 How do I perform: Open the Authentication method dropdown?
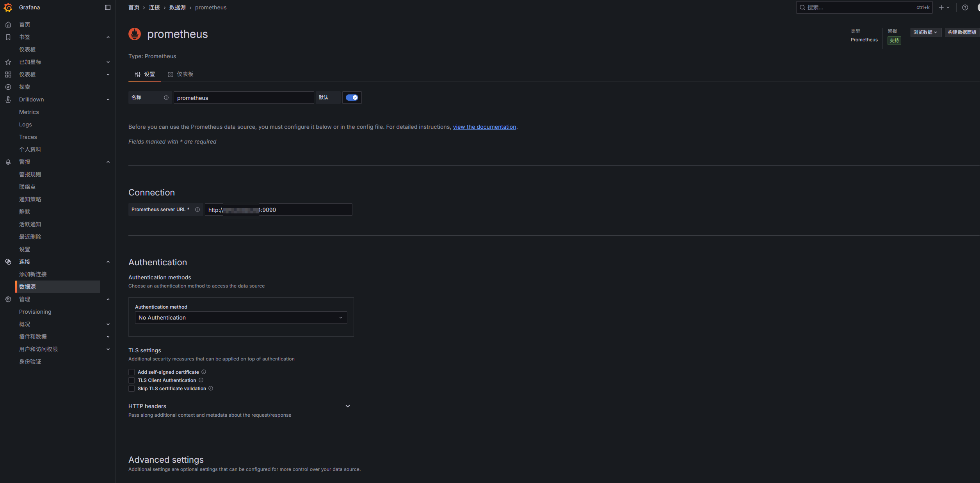(240, 318)
